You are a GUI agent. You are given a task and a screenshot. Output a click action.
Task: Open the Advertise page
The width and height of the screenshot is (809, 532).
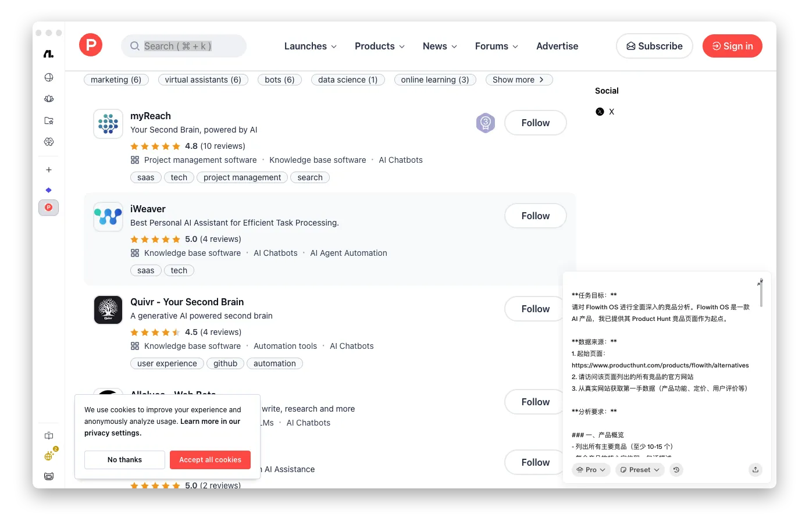[x=557, y=46]
